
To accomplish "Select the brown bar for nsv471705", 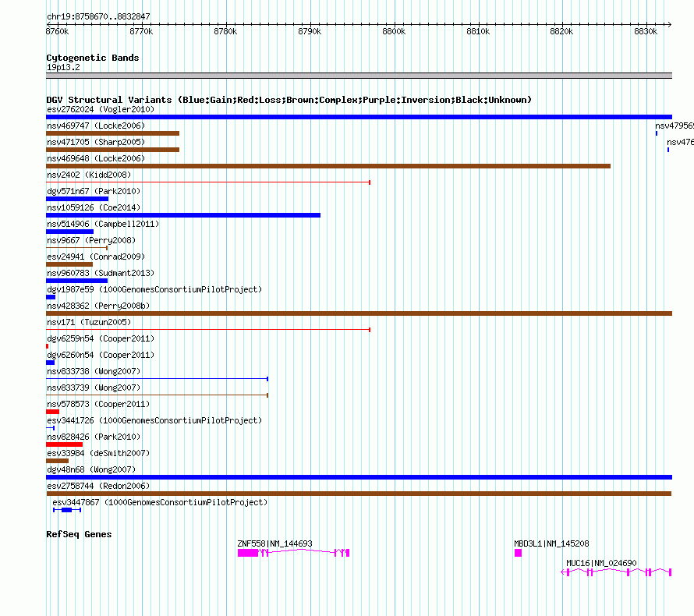I will (112, 150).
